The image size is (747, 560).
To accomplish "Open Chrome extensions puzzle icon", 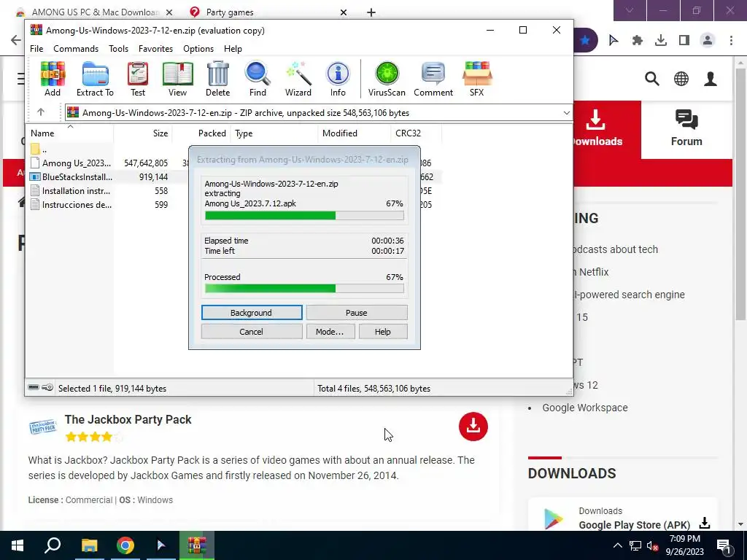I will click(x=638, y=41).
